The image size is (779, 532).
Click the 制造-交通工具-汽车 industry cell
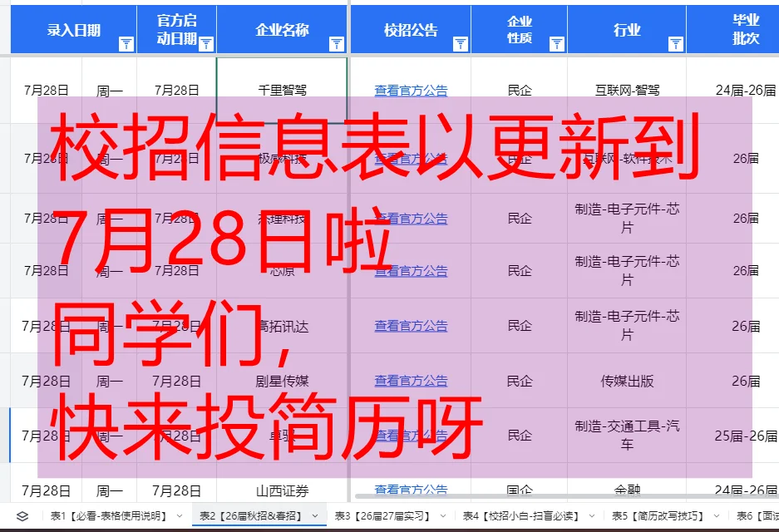coord(627,435)
